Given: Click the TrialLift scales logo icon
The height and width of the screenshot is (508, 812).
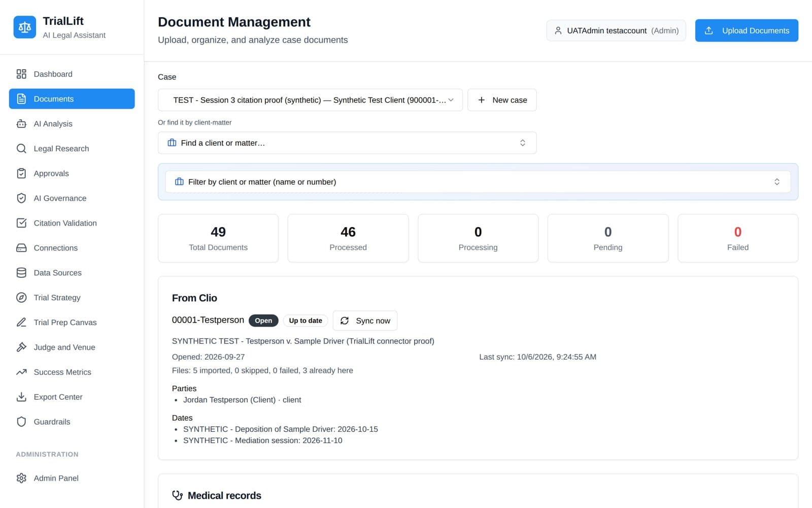Looking at the screenshot, I should [x=24, y=27].
